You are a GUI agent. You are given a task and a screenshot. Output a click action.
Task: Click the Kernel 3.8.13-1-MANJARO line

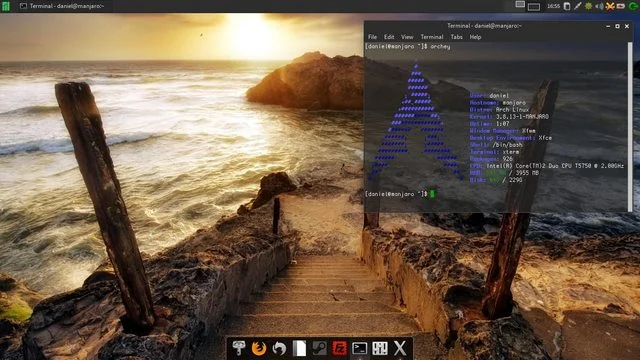pyautogui.click(x=509, y=117)
